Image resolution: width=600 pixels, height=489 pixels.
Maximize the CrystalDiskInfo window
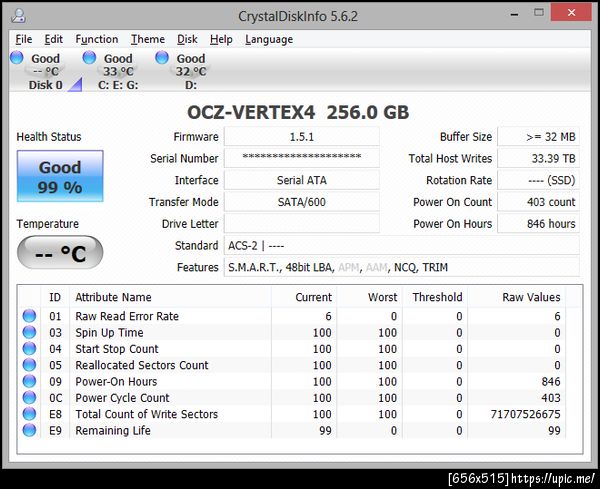539,13
